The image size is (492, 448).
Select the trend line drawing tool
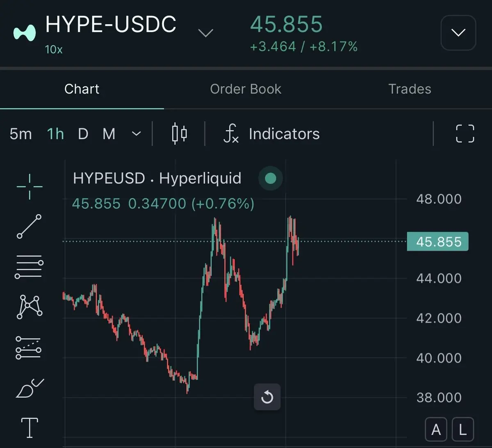[x=29, y=226]
